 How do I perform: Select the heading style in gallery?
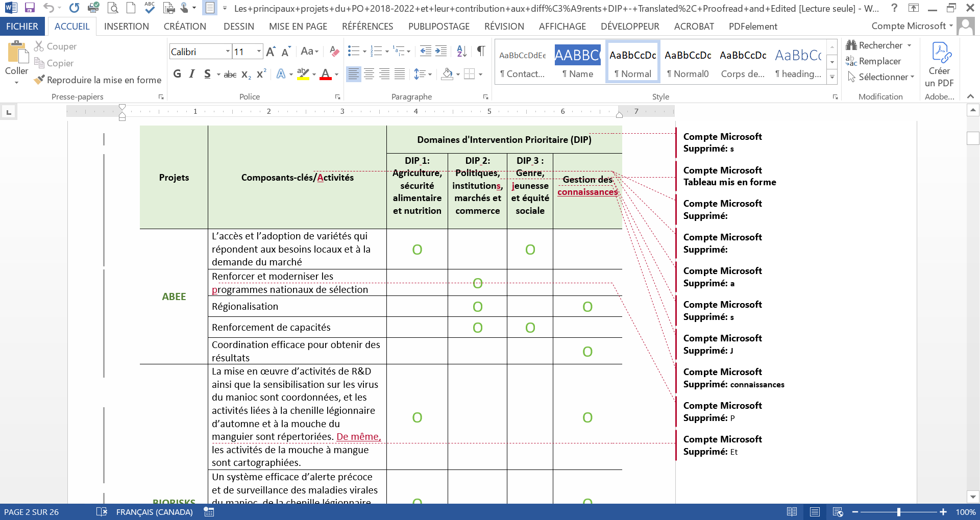pyautogui.click(x=798, y=62)
